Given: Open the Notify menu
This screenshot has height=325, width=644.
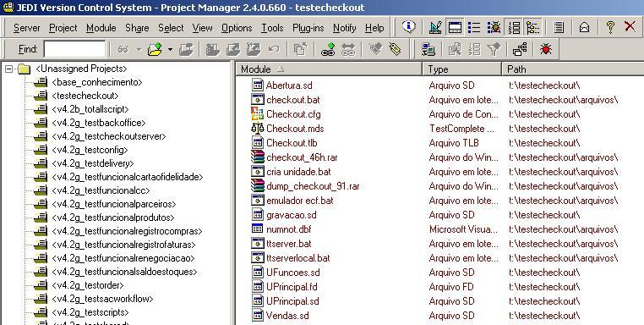Looking at the screenshot, I should point(345,28).
